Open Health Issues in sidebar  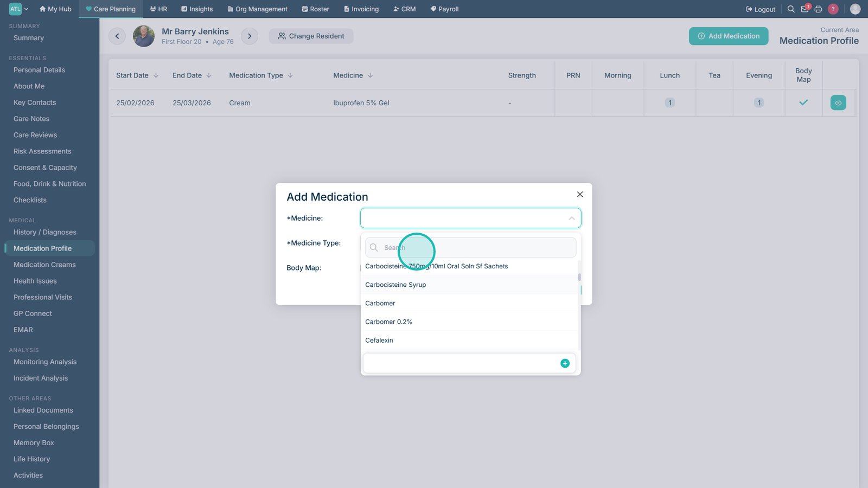(35, 281)
